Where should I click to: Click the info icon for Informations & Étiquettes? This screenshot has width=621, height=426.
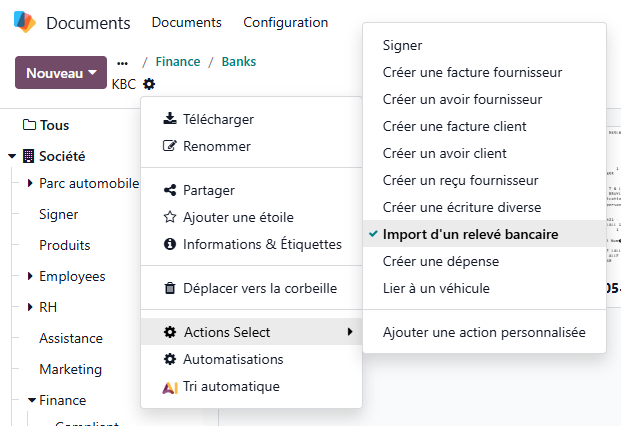pos(169,244)
